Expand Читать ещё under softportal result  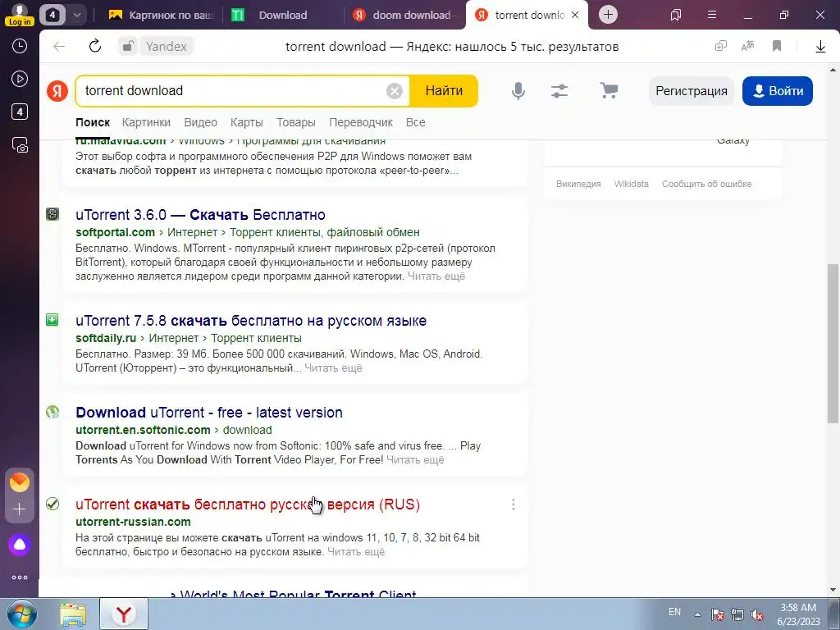coord(436,276)
